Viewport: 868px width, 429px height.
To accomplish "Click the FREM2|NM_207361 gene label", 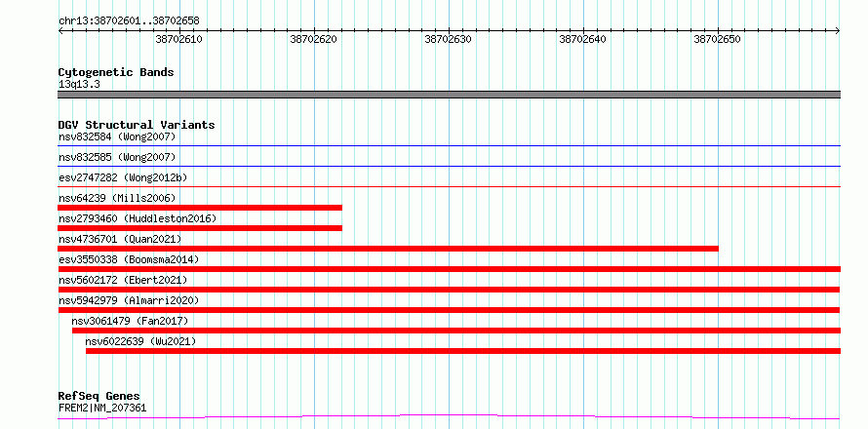I will (102, 409).
